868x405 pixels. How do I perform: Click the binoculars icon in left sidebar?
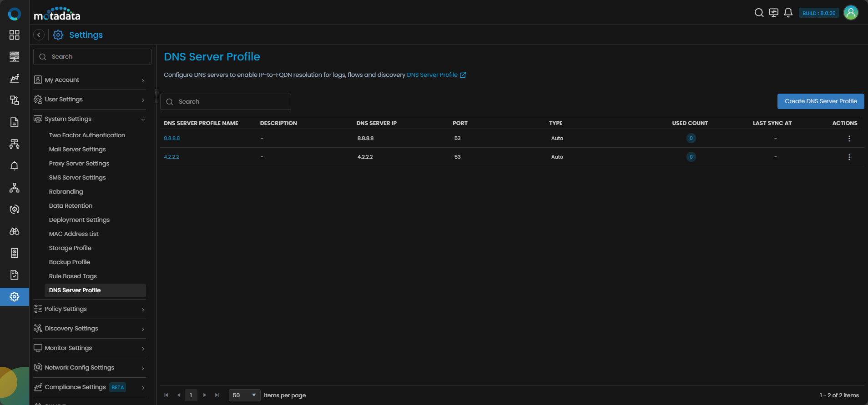[15, 231]
